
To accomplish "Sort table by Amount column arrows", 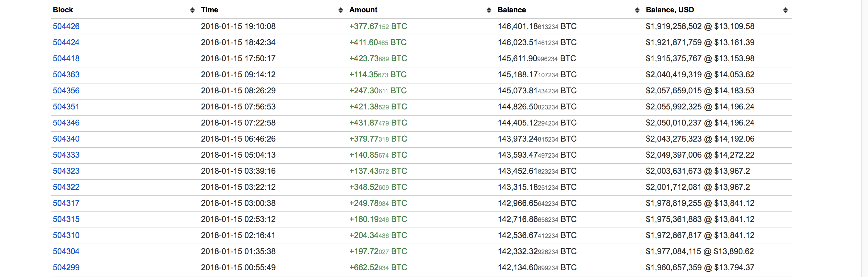I will (x=489, y=10).
